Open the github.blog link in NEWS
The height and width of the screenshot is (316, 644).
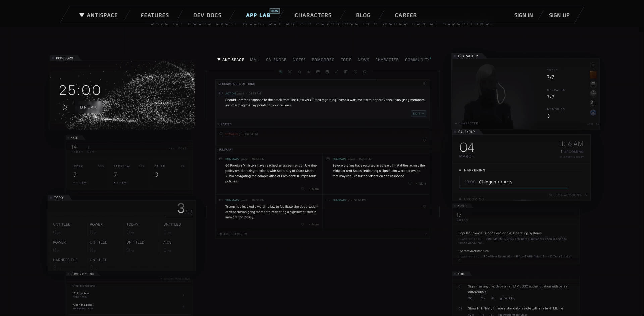pos(507,298)
